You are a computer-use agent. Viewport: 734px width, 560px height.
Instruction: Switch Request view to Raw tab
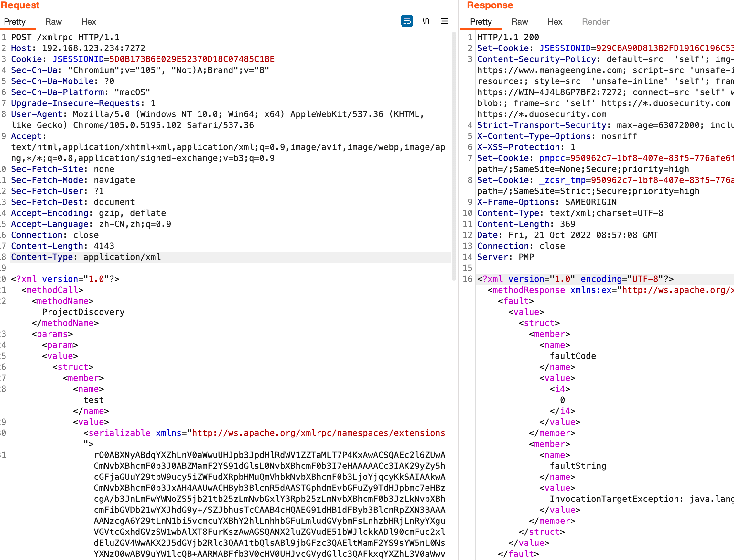click(53, 22)
